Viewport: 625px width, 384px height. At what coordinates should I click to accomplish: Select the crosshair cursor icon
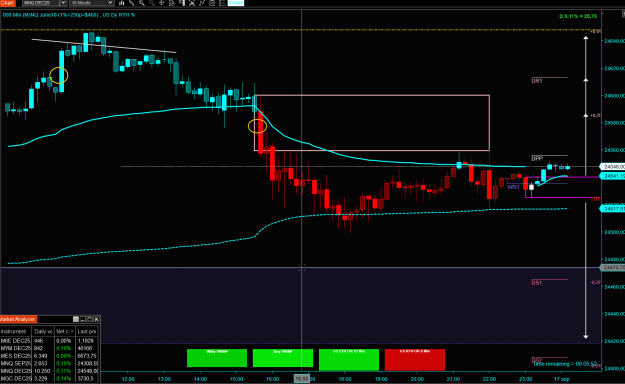click(x=161, y=3)
